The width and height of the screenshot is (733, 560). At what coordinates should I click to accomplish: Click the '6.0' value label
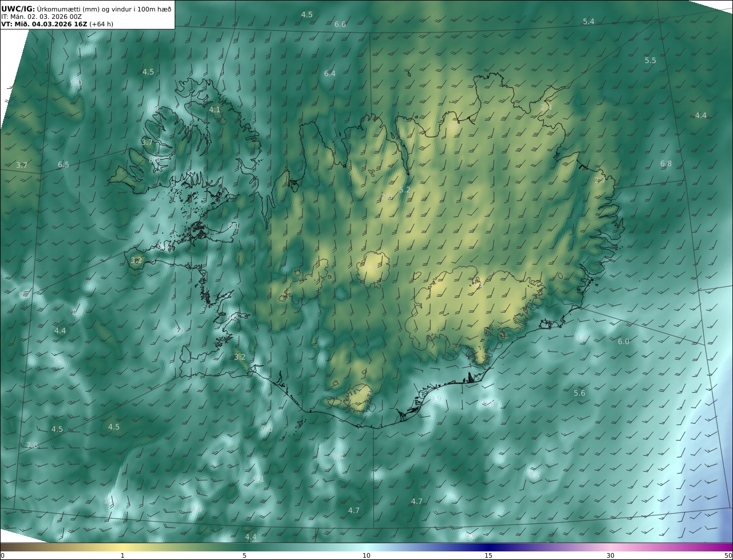[x=624, y=342]
